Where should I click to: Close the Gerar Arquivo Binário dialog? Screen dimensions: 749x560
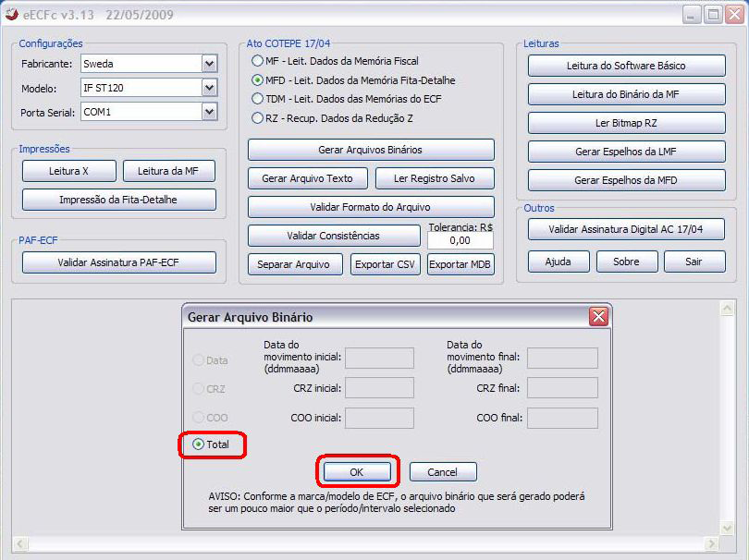(598, 317)
